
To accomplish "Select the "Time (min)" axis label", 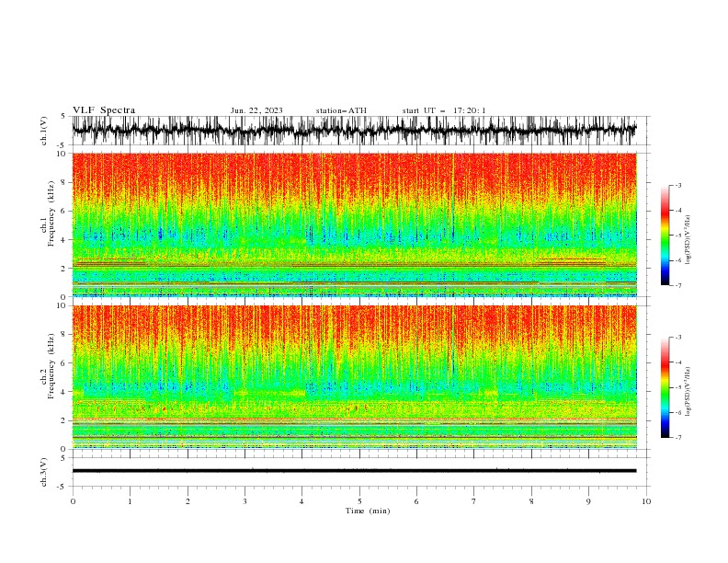I will point(368,511).
